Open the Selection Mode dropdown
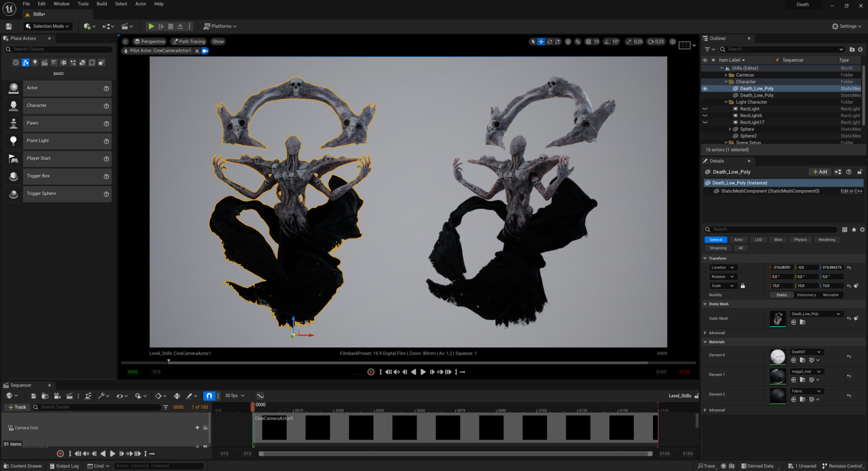This screenshot has height=471, width=868. click(x=48, y=26)
